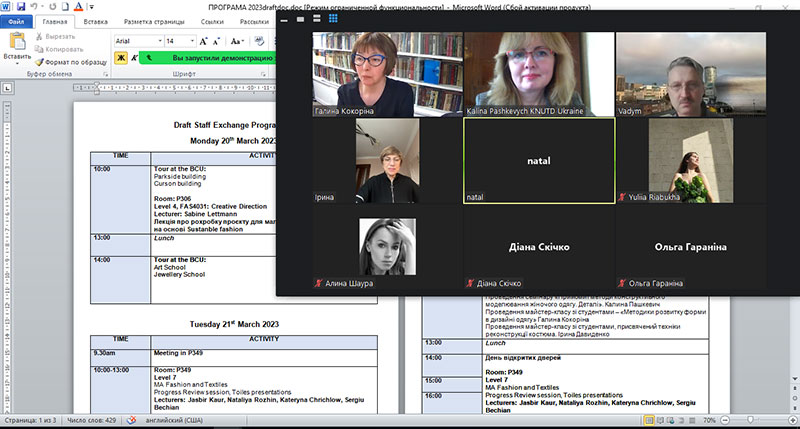
Task: Open the Customize Quick Access Toolbar arrow
Action: pos(92,7)
